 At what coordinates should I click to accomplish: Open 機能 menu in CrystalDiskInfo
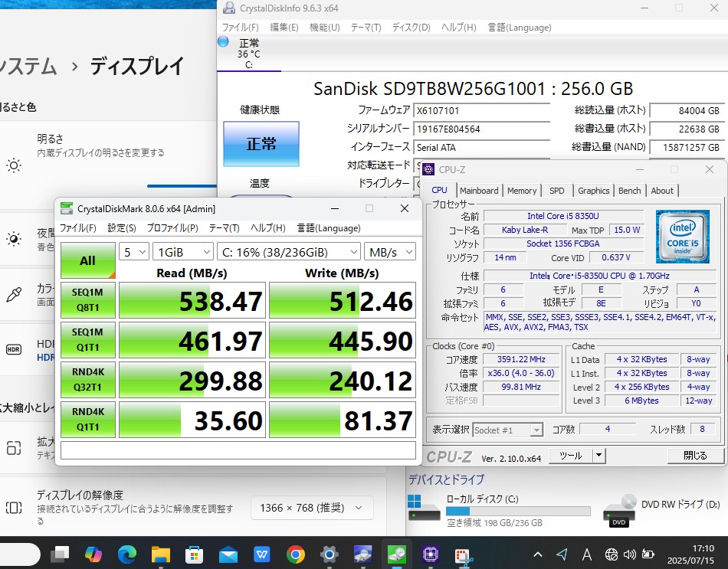click(x=325, y=28)
